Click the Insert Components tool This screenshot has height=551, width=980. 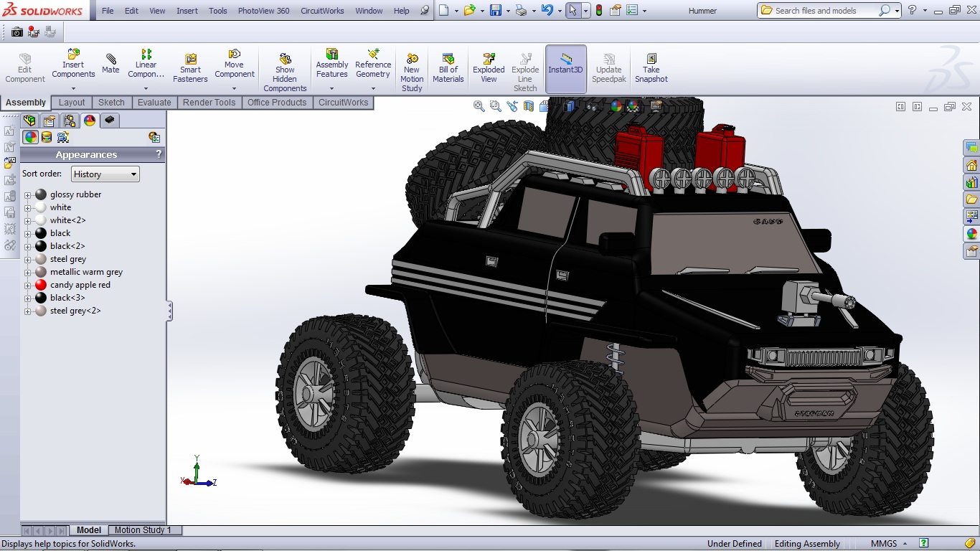pos(73,64)
